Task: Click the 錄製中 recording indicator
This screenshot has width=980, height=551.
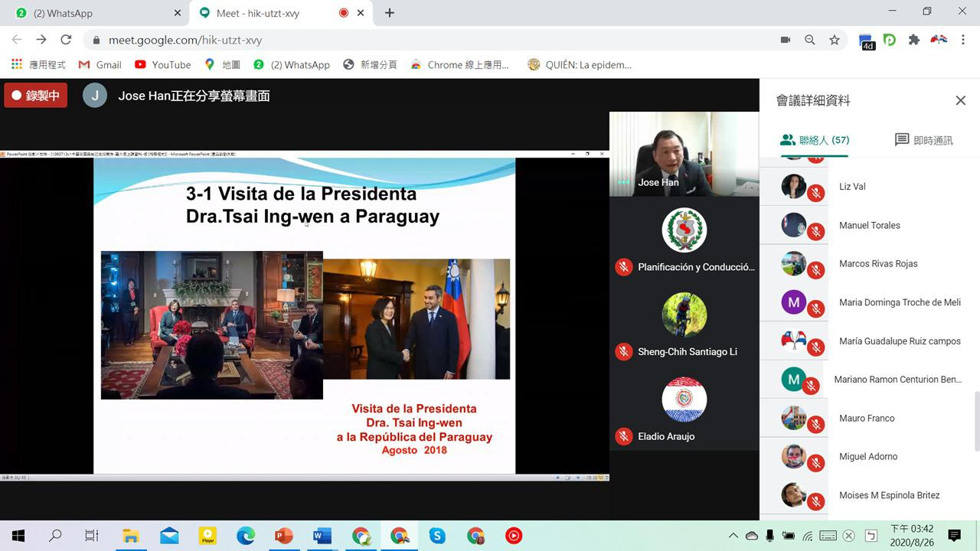Action: pos(35,96)
